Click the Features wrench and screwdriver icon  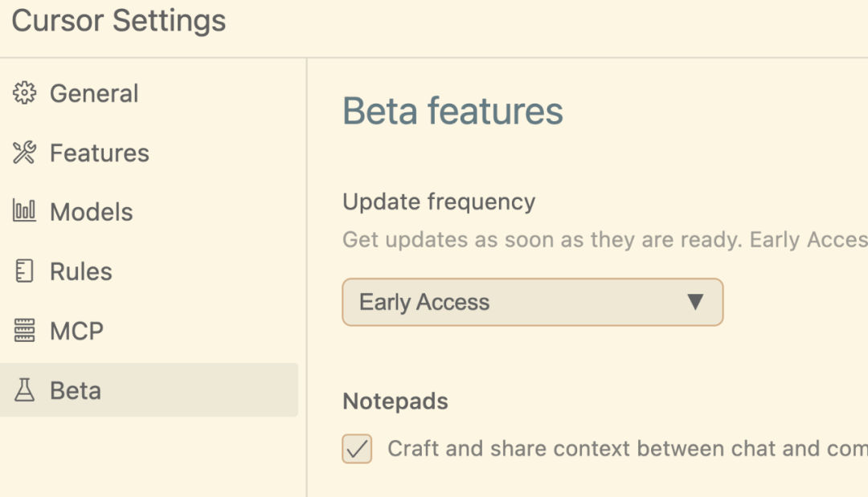click(x=24, y=153)
